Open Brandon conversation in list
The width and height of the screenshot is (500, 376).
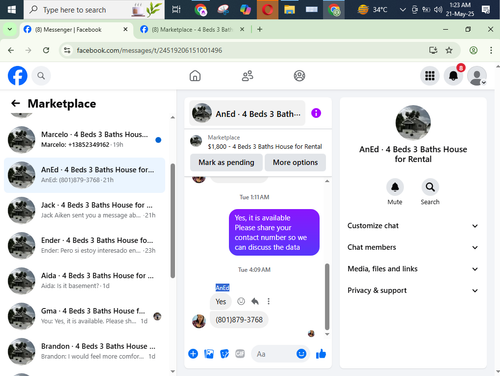click(x=84, y=352)
